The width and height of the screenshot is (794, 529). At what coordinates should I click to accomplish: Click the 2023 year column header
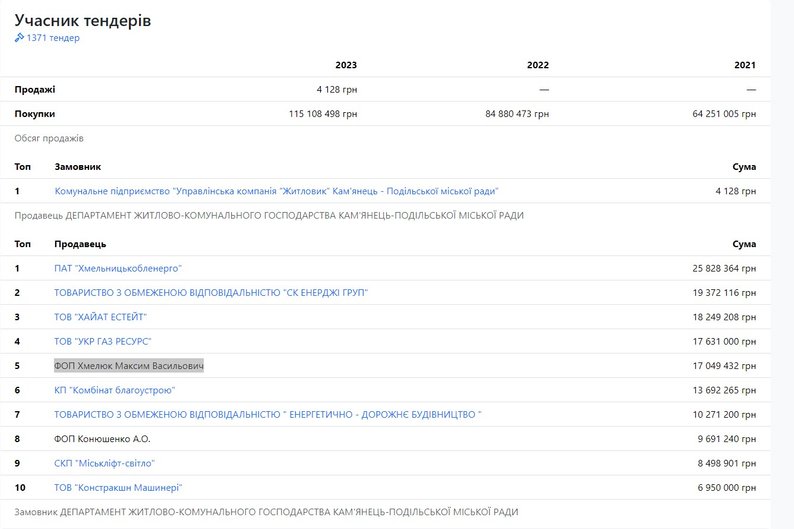tap(346, 65)
